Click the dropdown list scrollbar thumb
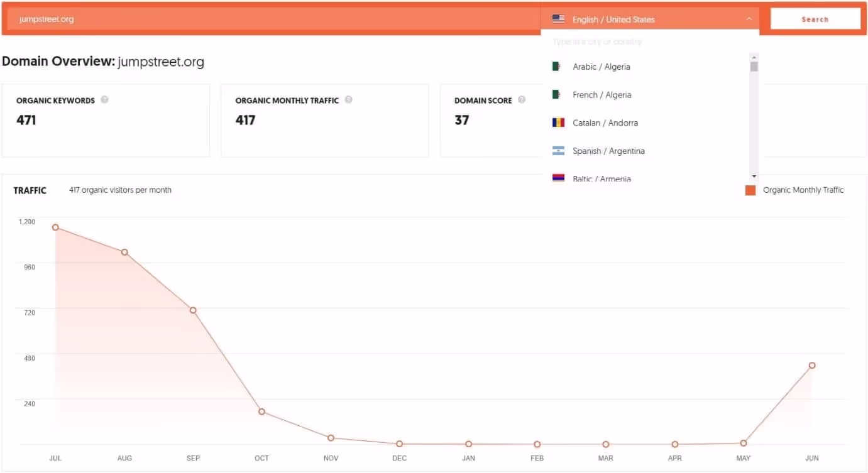The image size is (868, 473). (x=754, y=67)
